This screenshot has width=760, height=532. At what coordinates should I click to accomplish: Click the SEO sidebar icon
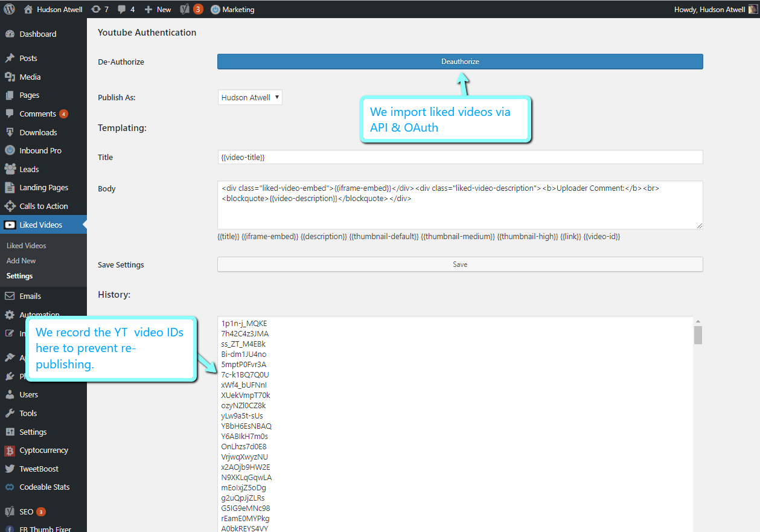[x=10, y=511]
